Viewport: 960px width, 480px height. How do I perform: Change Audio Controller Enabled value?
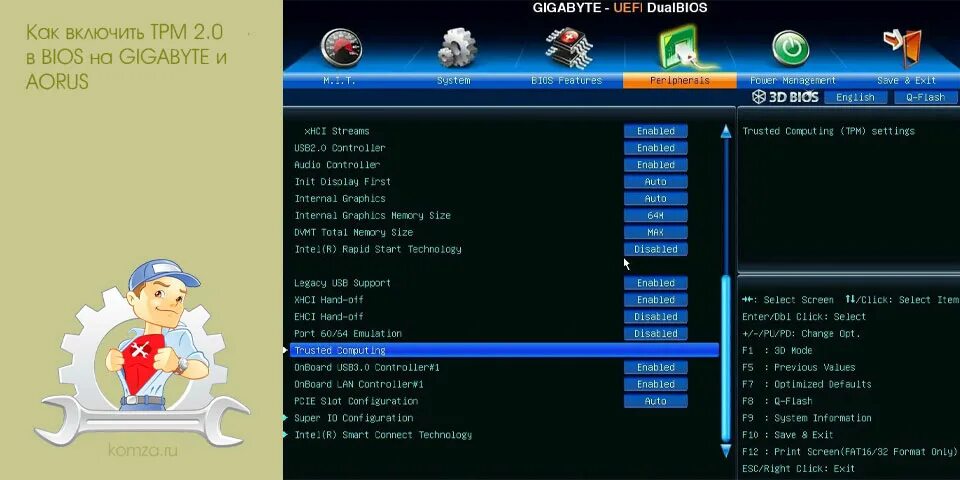click(x=656, y=165)
